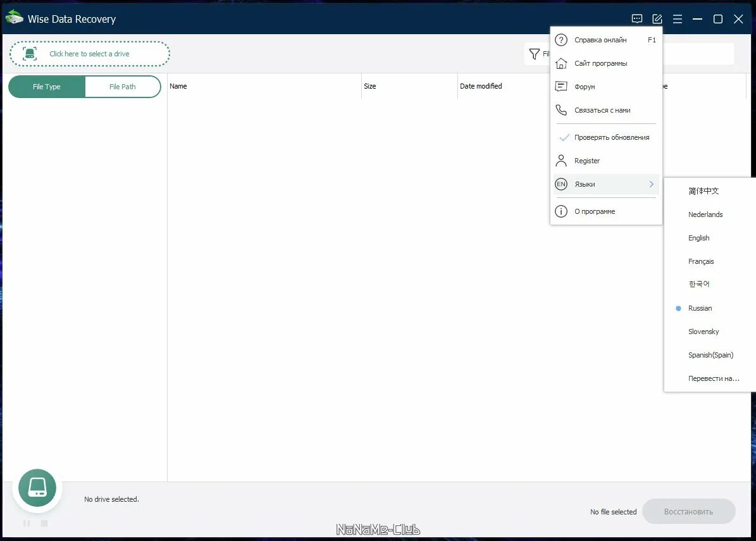Click the green drive icon bottom left
Viewport: 756px width, 541px height.
(x=37, y=487)
